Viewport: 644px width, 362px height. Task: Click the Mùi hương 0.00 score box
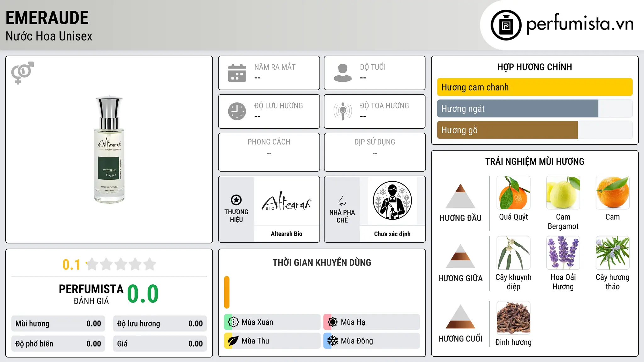58,324
